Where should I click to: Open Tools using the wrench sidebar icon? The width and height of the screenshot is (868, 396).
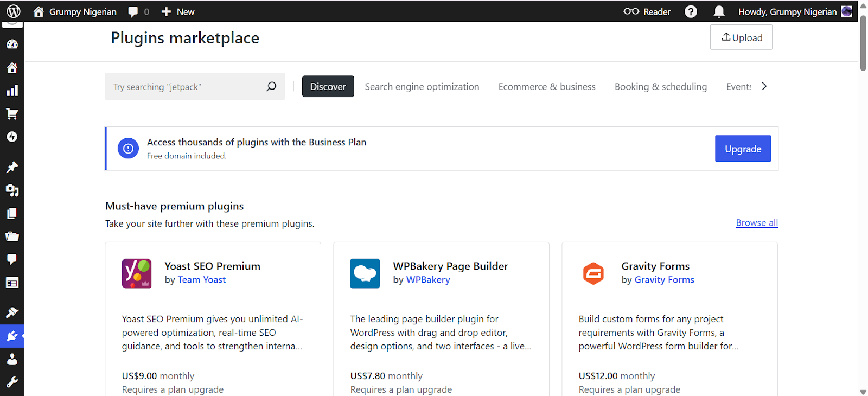pyautogui.click(x=12, y=382)
